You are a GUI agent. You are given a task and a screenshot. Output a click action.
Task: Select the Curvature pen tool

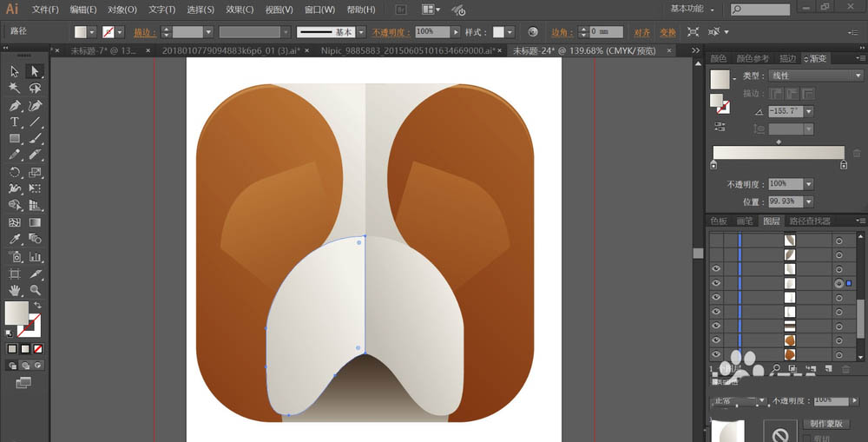pyautogui.click(x=35, y=105)
